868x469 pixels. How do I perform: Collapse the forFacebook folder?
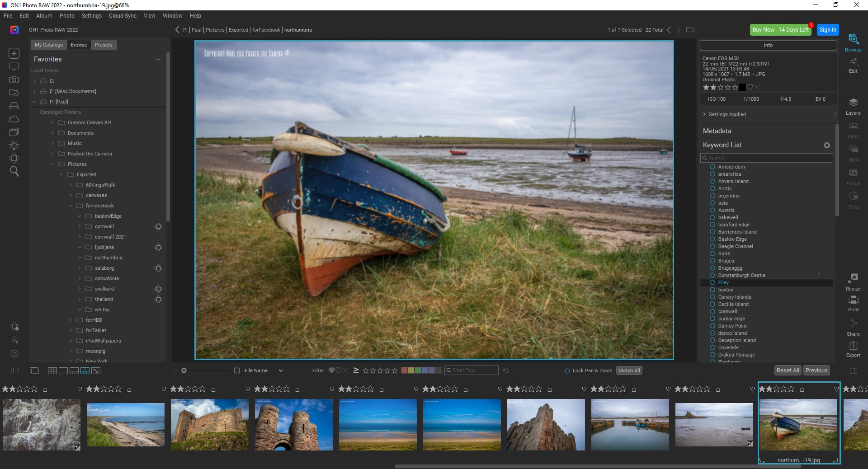coord(71,206)
